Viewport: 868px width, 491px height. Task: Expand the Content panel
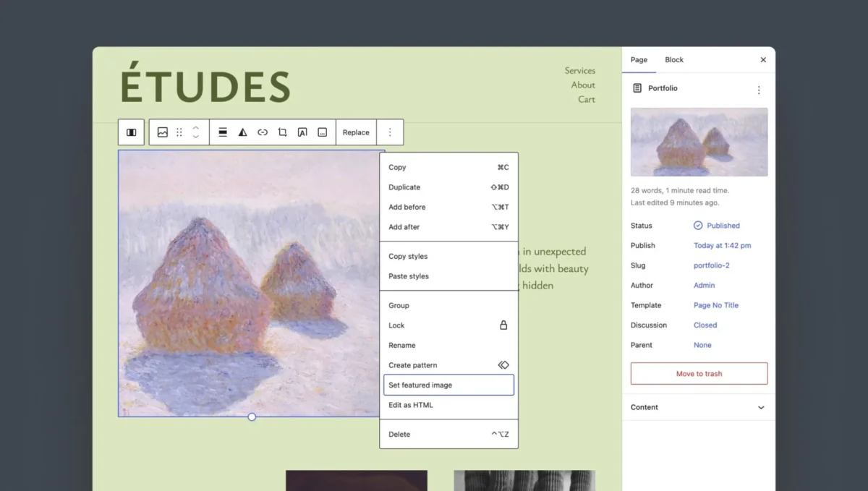pos(699,407)
